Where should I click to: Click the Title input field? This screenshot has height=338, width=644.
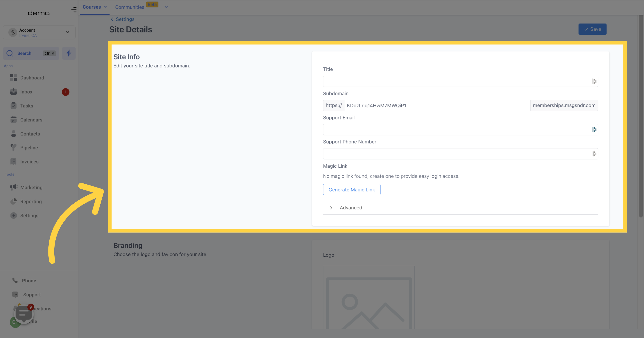[460, 81]
